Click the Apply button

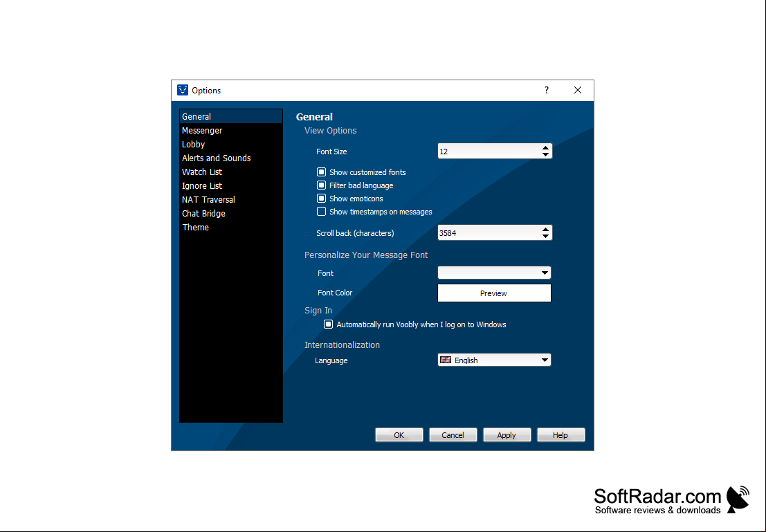[x=507, y=434]
